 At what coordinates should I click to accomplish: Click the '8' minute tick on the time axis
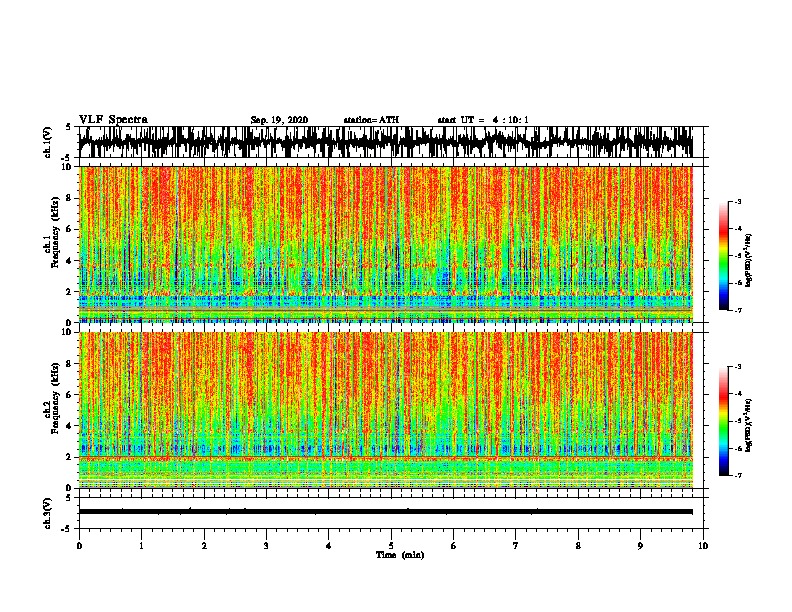point(578,545)
